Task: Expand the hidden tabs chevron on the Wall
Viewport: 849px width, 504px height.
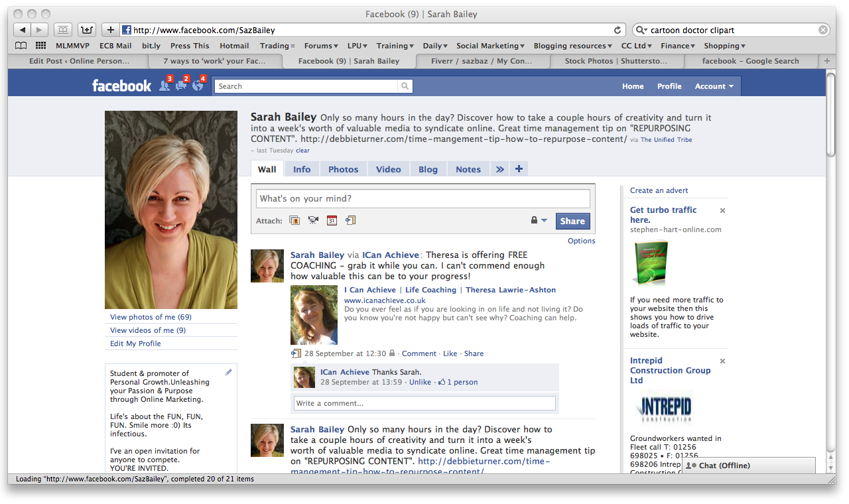Action: [499, 168]
